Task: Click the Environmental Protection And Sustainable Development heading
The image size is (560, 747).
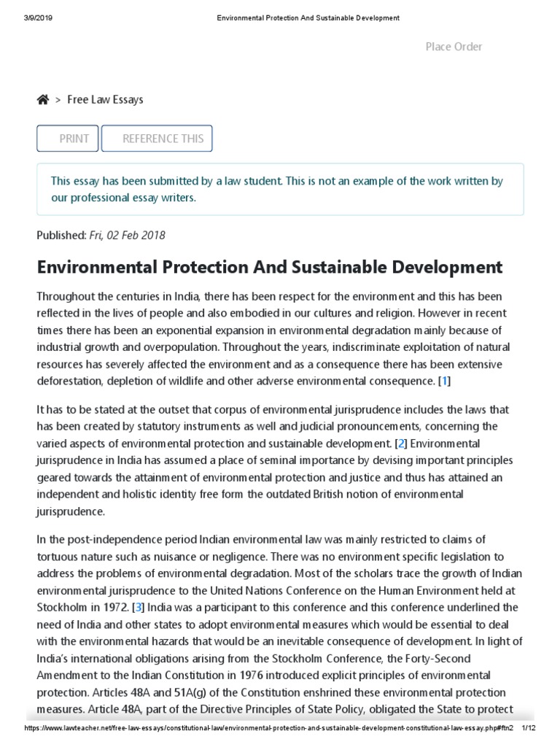Action: pyautogui.click(x=270, y=268)
